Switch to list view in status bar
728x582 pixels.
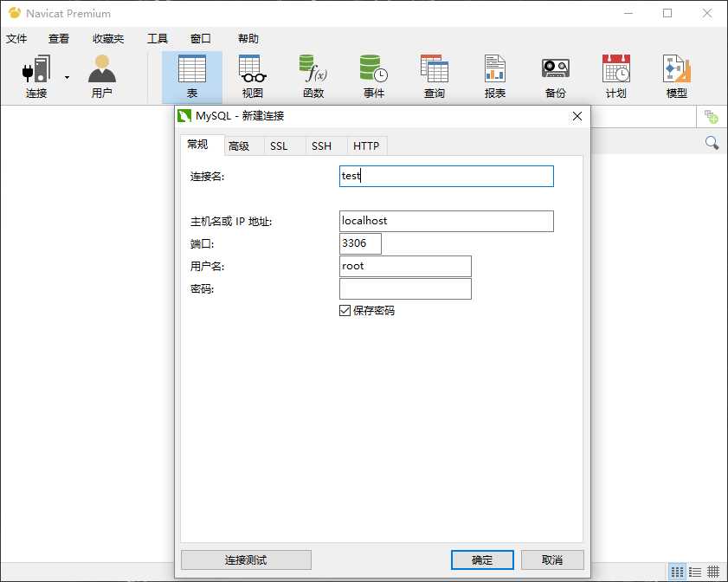(695, 572)
